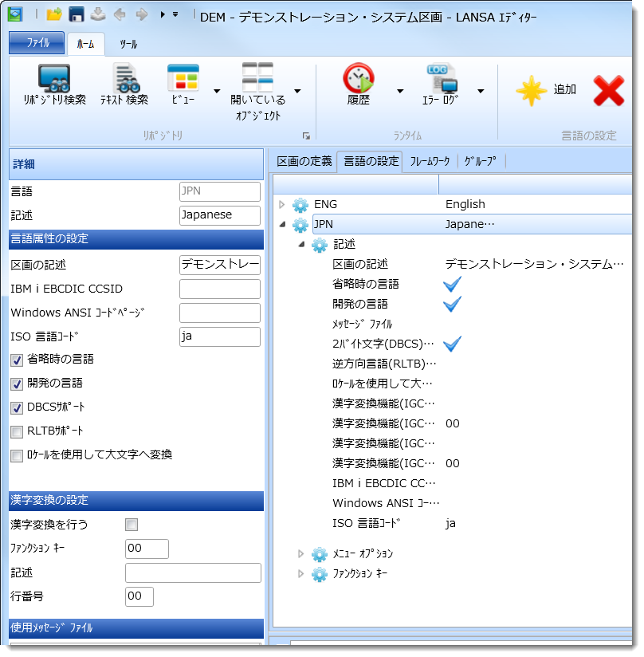The height and width of the screenshot is (657, 644).
Task: Switch to the ホーム ribbon tab
Action: point(86,44)
